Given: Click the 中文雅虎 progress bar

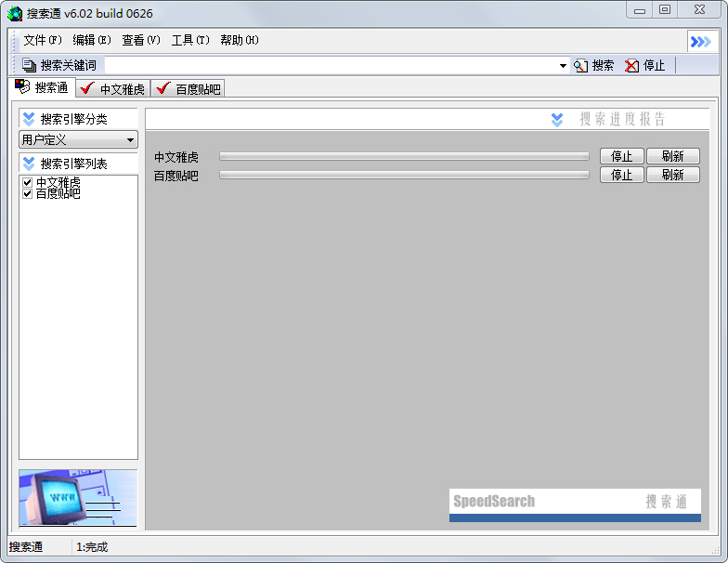Looking at the screenshot, I should pyautogui.click(x=405, y=156).
